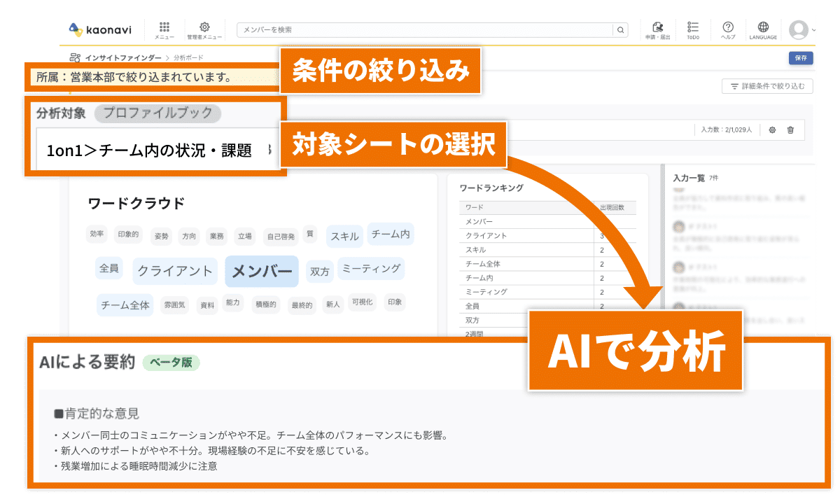Expand the chevron beside user avatar
840x504 pixels.
pyautogui.click(x=813, y=30)
